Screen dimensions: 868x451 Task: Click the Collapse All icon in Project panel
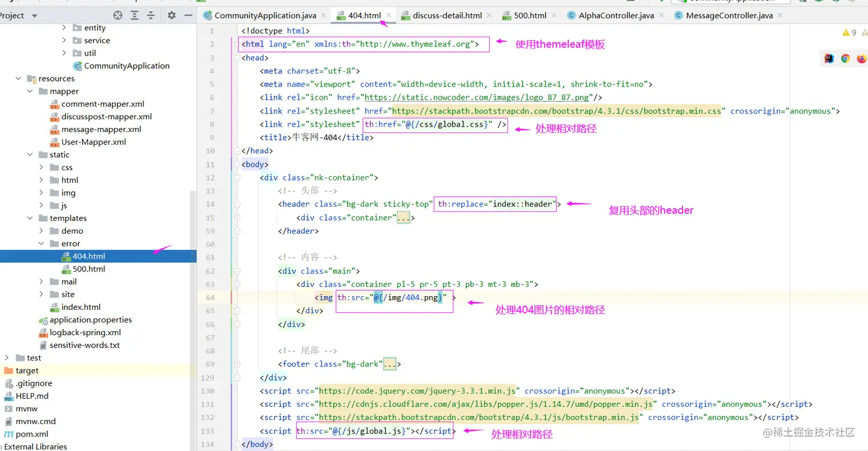click(150, 15)
